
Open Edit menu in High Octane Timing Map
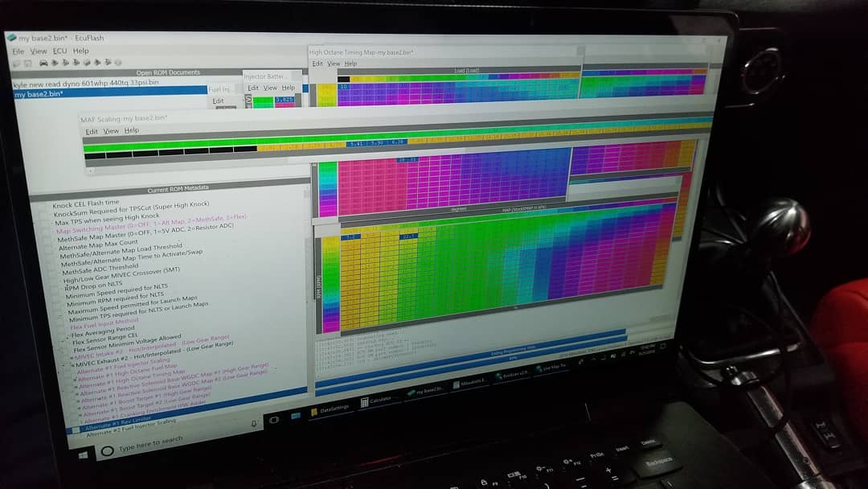(x=317, y=64)
